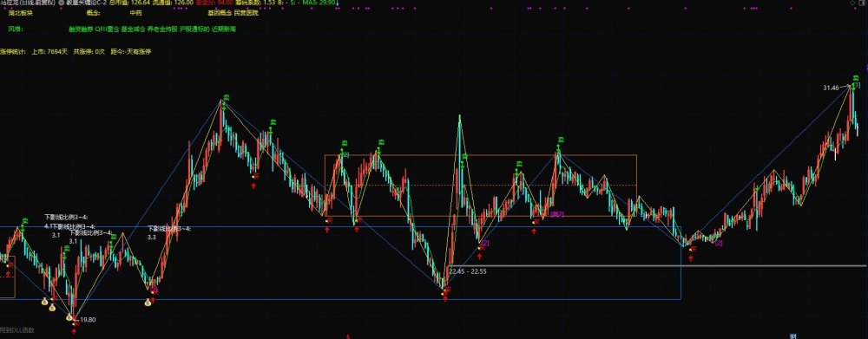Click the 涨停统计: label
Viewport: 868px width, 339px height.
pyautogui.click(x=13, y=51)
